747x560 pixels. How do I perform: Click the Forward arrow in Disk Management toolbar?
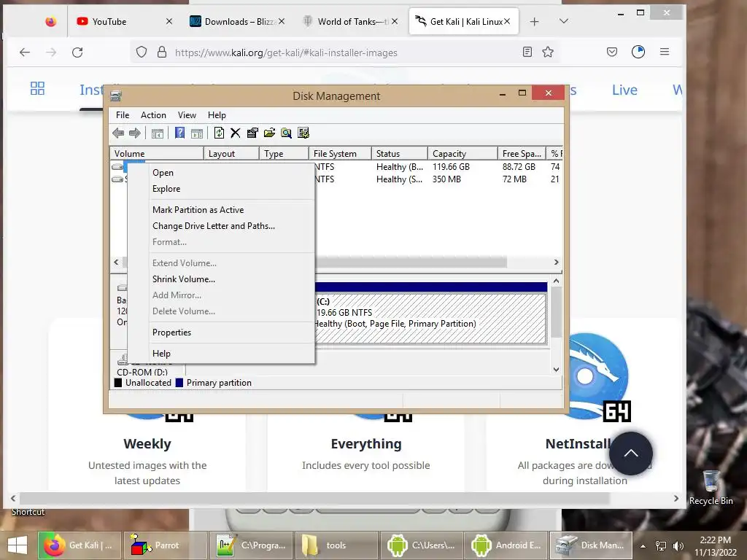pyautogui.click(x=135, y=133)
